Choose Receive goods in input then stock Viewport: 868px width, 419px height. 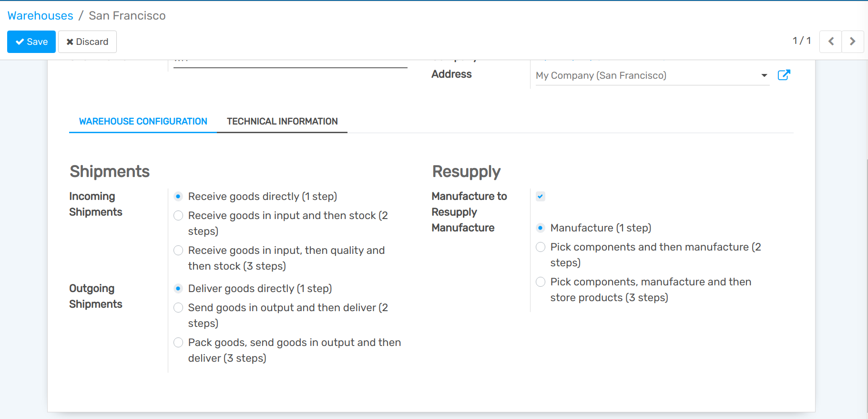click(x=178, y=216)
